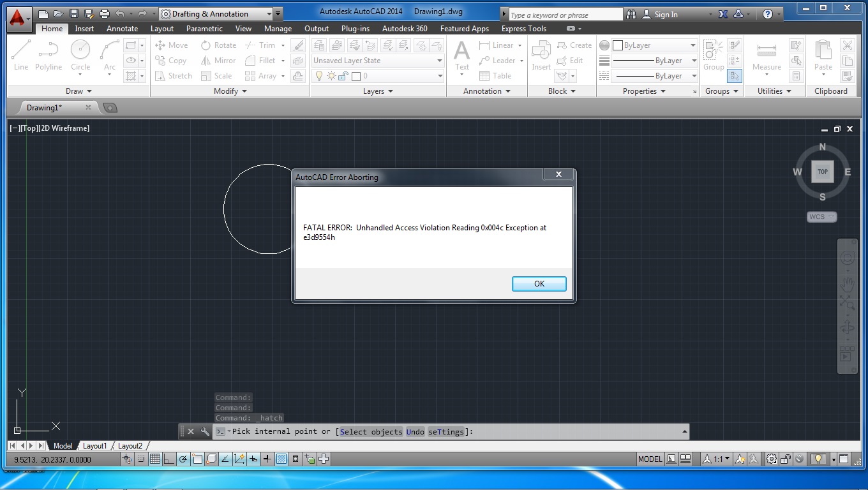Select the Text annotation tool
Viewport: 868px width, 490px height.
point(461,55)
